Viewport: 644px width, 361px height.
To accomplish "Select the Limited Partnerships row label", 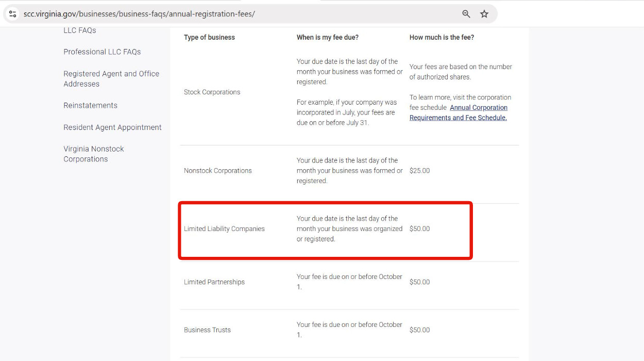I will [x=214, y=282].
